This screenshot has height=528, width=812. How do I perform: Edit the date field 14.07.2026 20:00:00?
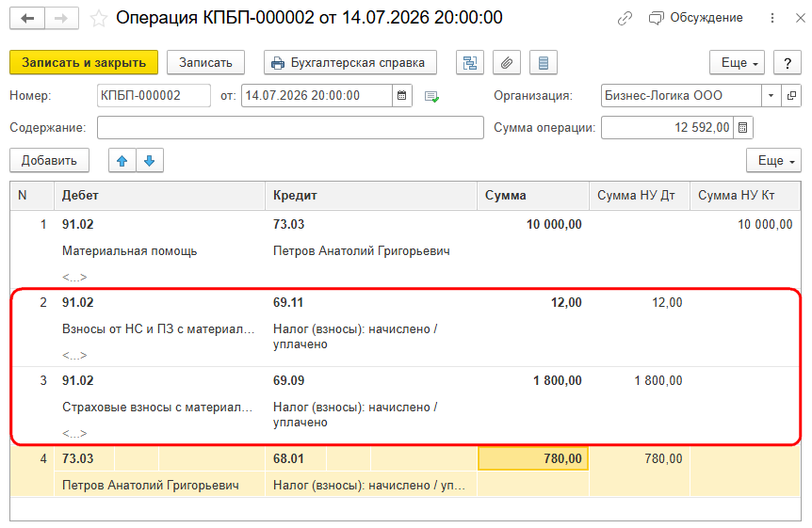tap(317, 96)
